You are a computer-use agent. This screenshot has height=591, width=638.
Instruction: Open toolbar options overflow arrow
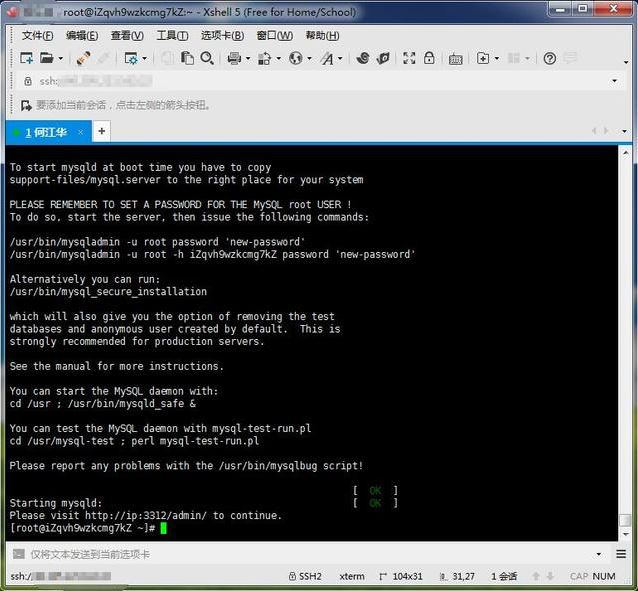[x=626, y=62]
